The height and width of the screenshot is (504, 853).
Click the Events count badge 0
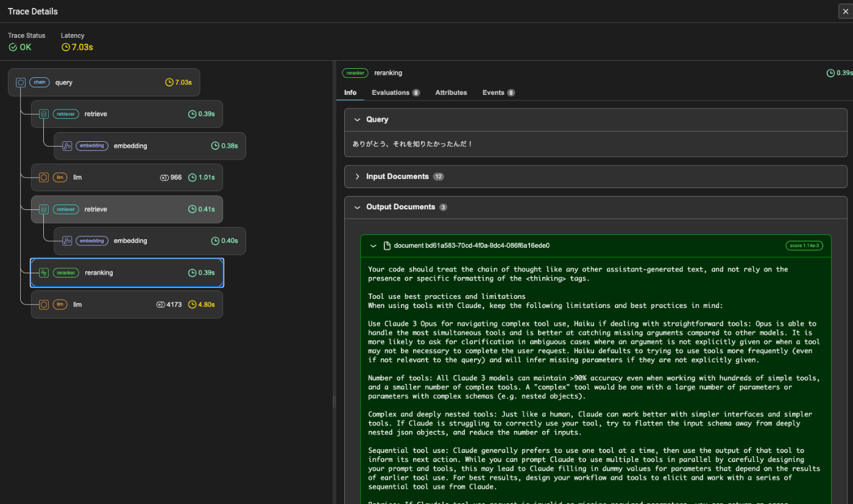click(511, 93)
